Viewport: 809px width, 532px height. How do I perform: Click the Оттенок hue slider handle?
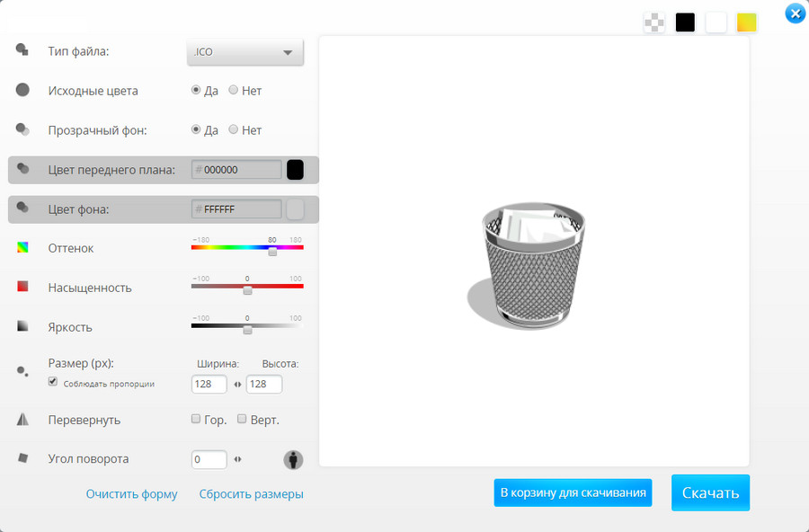tap(272, 252)
